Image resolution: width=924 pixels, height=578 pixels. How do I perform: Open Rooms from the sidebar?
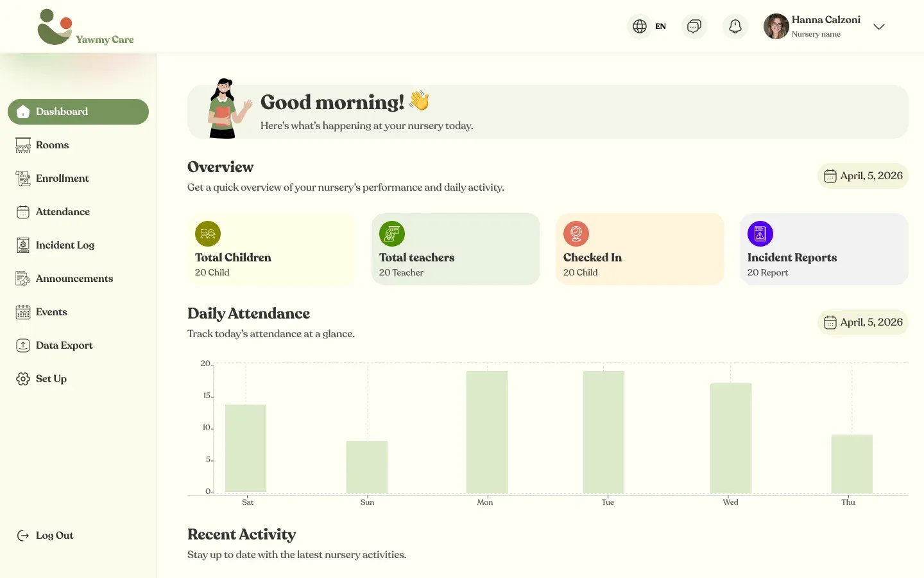click(78, 145)
